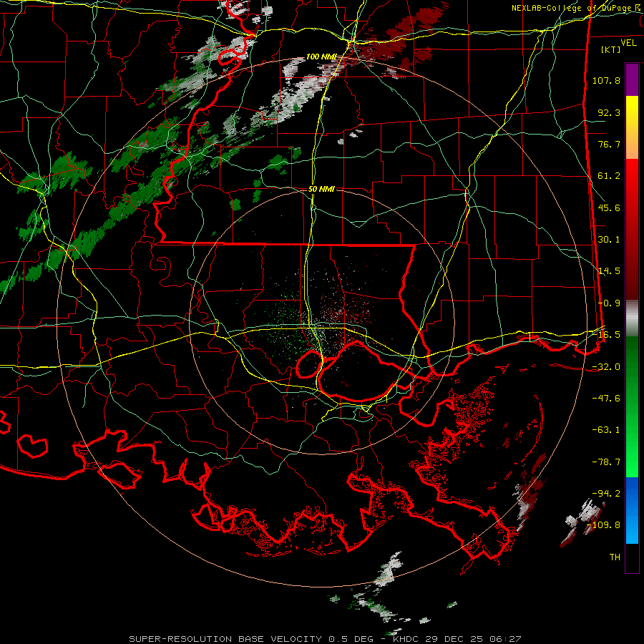644x644 pixels.
Task: Select the -47.6 legend value
Action: (606, 399)
